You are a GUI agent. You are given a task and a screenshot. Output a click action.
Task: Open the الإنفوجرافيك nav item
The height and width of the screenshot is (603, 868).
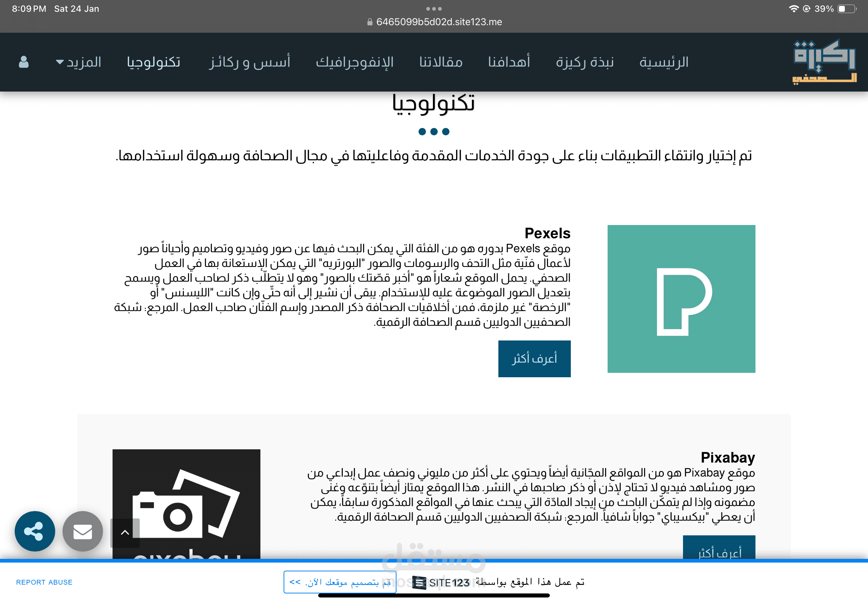point(355,62)
